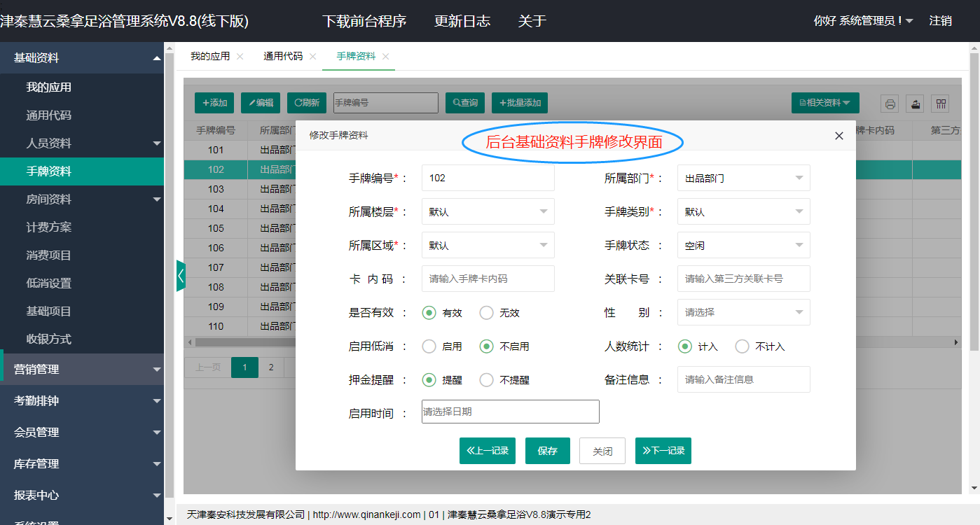
Task: Click the export icon in the toolbar
Action: (915, 104)
